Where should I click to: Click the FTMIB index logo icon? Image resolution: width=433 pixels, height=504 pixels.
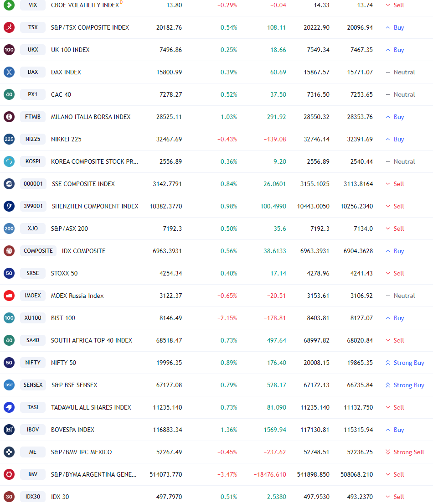tap(9, 117)
